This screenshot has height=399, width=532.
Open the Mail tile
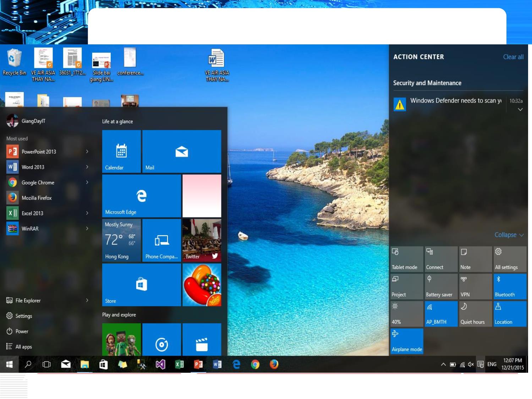[x=182, y=152]
